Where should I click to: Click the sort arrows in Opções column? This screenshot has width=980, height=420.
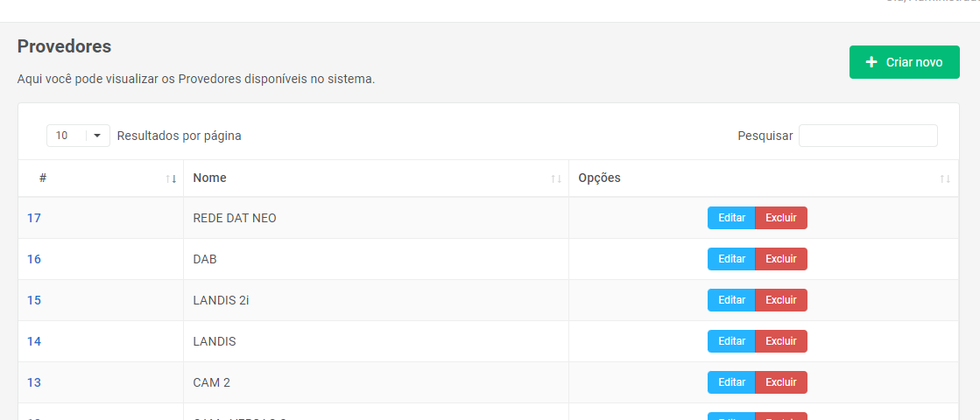[x=945, y=178]
